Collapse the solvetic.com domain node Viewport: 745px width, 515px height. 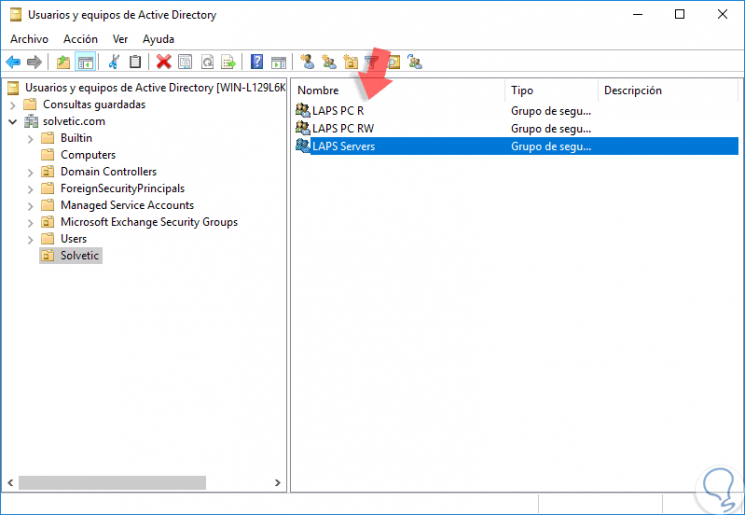coord(13,122)
